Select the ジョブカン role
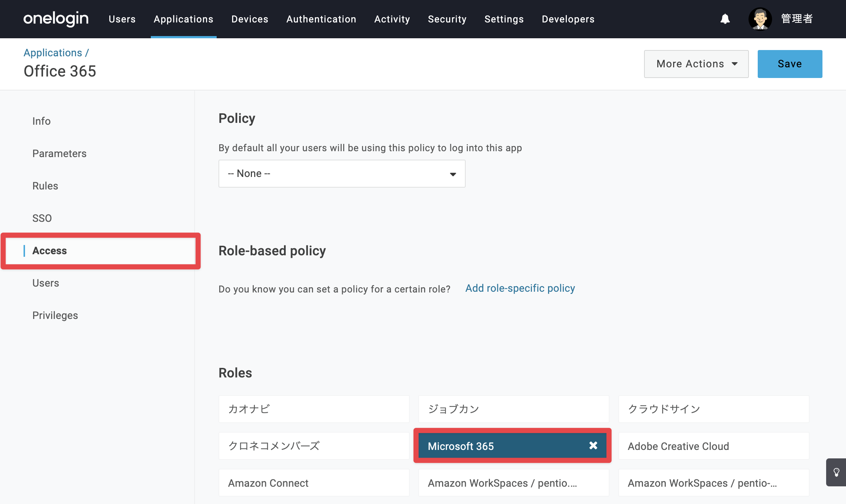846x504 pixels. click(x=513, y=409)
